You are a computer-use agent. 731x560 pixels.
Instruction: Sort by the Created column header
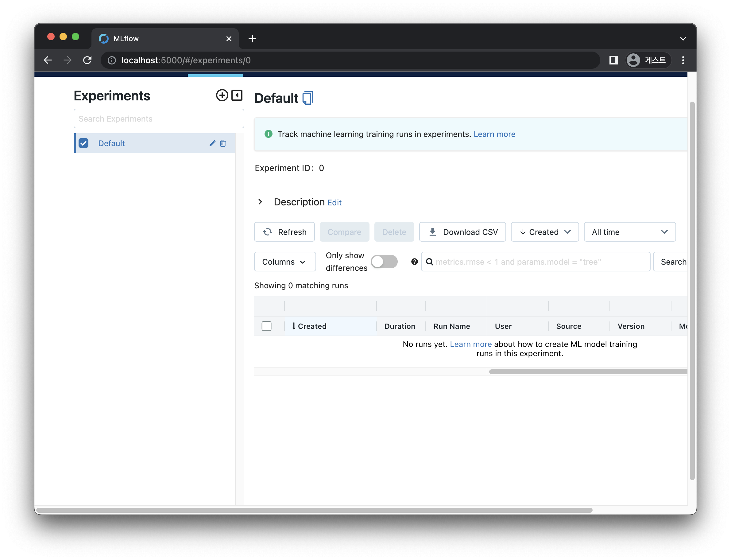coord(330,326)
